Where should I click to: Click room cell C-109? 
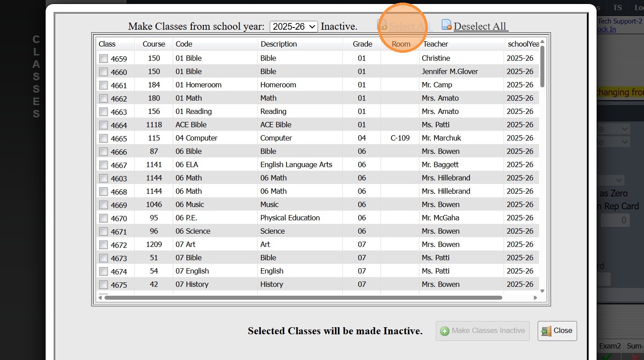coord(400,138)
